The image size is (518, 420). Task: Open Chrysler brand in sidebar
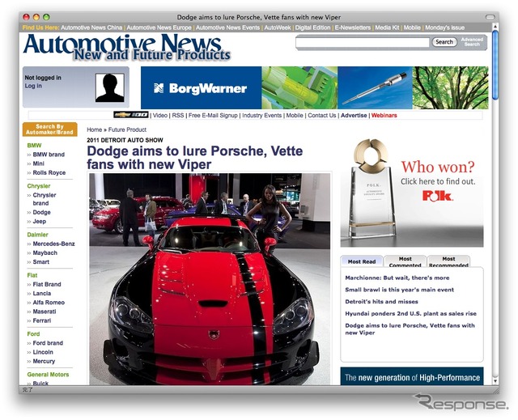pos(45,199)
